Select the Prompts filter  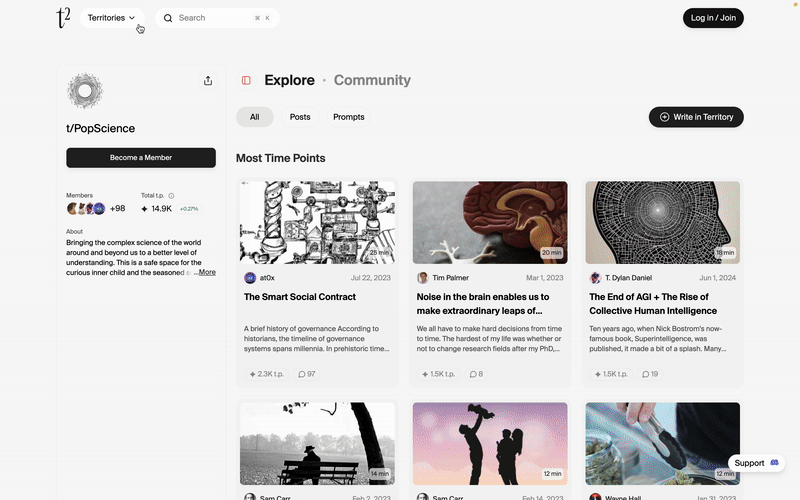click(348, 117)
